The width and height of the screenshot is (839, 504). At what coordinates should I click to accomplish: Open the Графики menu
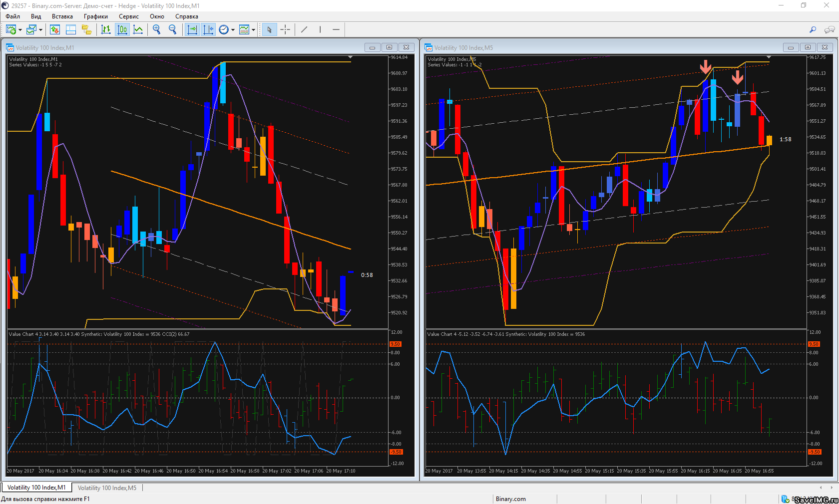point(95,16)
